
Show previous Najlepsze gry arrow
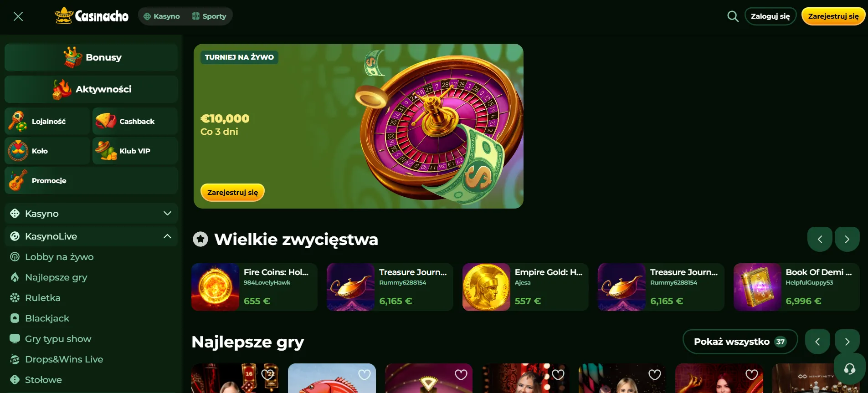coord(817,342)
